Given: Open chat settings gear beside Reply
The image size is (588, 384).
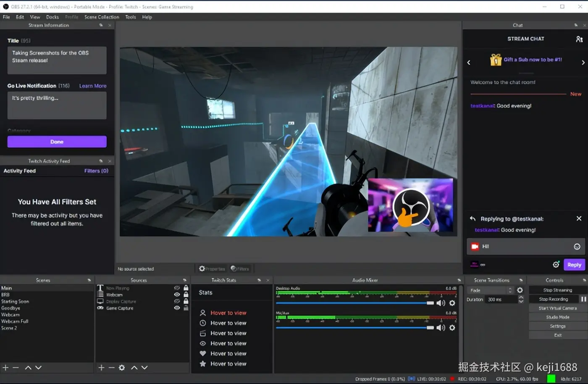Looking at the screenshot, I should point(556,265).
